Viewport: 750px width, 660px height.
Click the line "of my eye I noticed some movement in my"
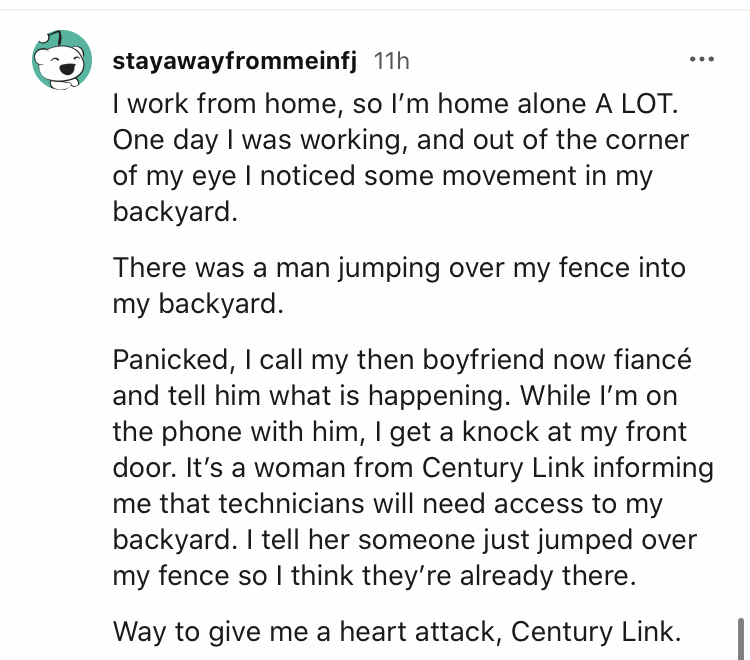[381, 177]
